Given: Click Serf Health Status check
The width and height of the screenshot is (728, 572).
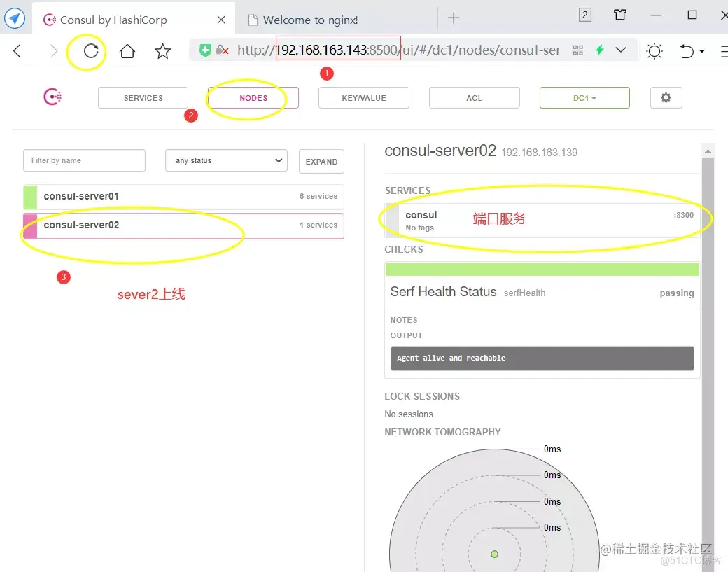Looking at the screenshot, I should tap(542, 292).
